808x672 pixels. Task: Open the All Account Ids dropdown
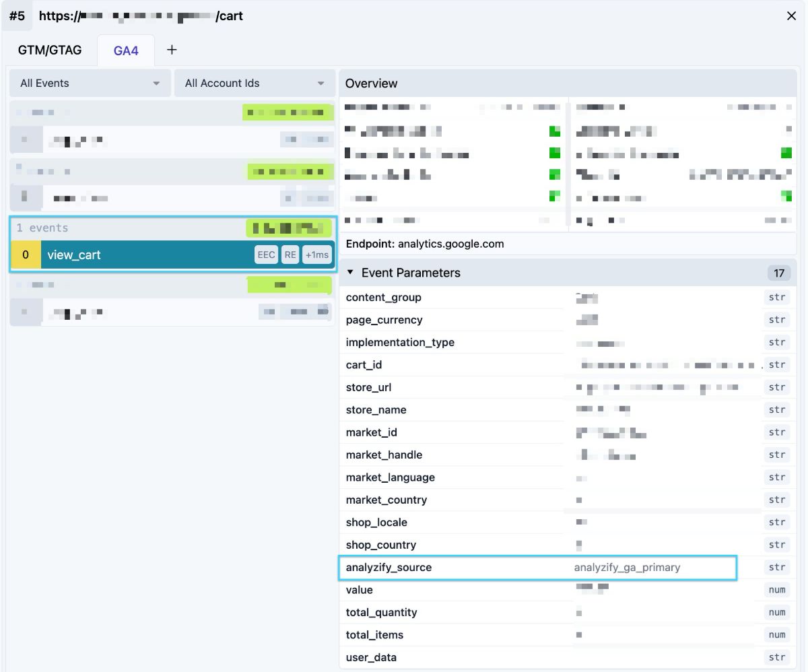(x=255, y=83)
